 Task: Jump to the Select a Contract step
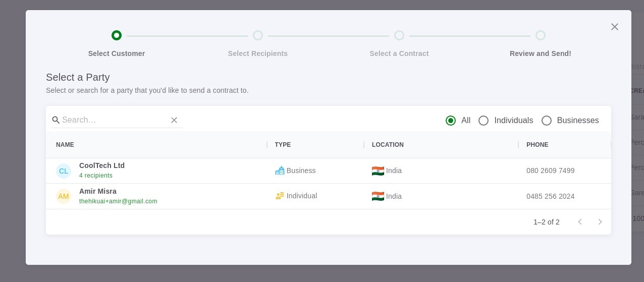click(399, 35)
